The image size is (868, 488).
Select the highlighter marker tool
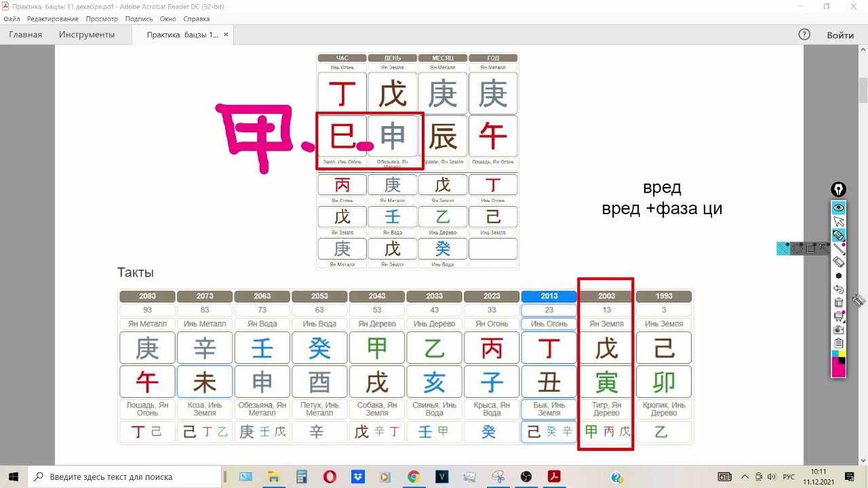pos(839,235)
